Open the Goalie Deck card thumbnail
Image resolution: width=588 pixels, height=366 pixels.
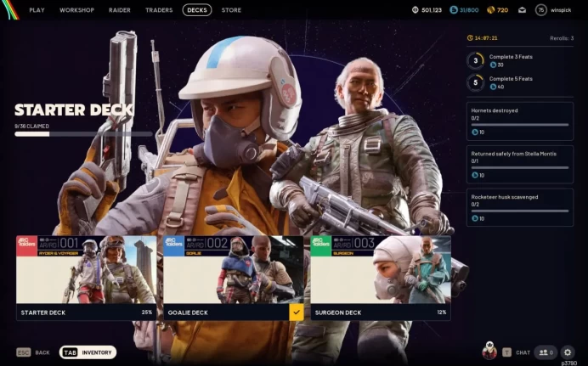tap(234, 269)
